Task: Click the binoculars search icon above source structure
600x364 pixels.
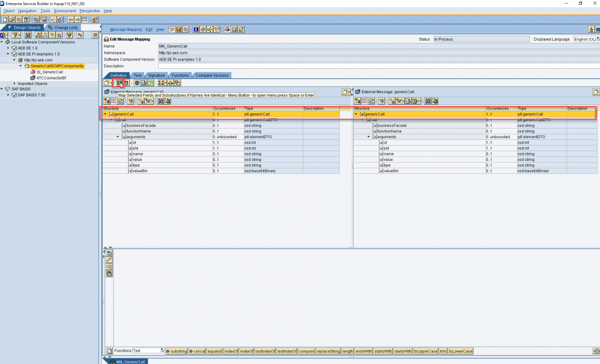Action: point(161,101)
